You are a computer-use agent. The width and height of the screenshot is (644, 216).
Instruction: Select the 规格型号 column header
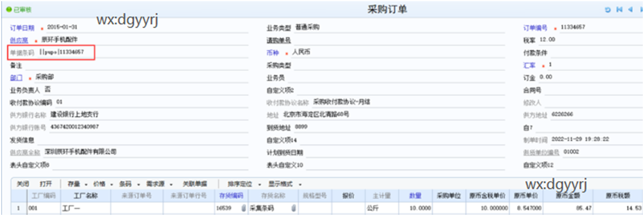(315, 197)
